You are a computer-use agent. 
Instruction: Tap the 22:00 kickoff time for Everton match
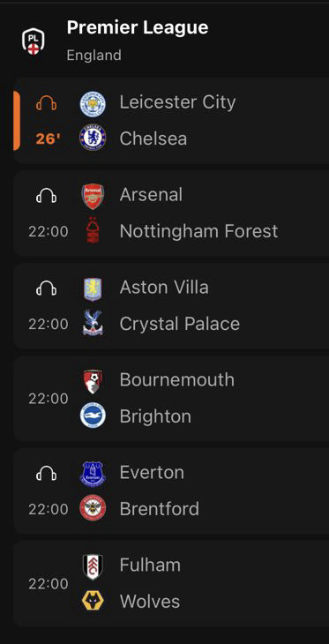49,510
